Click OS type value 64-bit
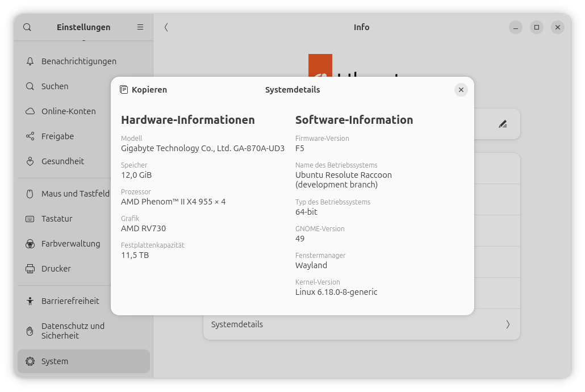Viewport: 585px width, 392px height. pos(306,212)
